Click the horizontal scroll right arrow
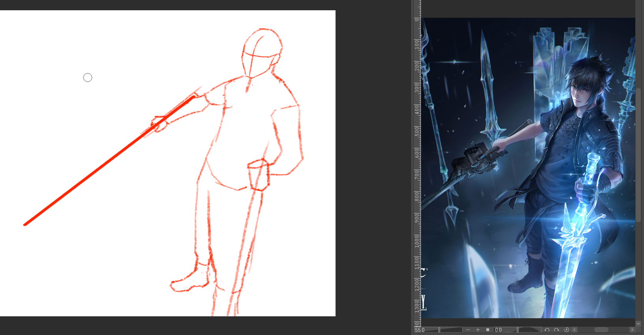Image resolution: width=644 pixels, height=335 pixels. [632, 330]
